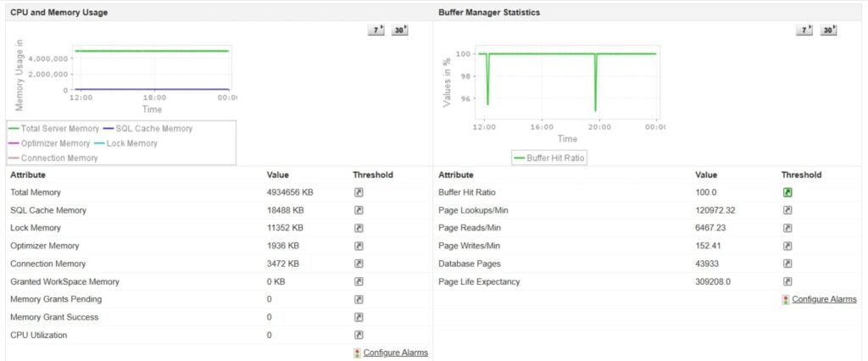Screen dimensions: 868x361
Task: Open threshold icon for Lock Memory
Action: [x=359, y=228]
